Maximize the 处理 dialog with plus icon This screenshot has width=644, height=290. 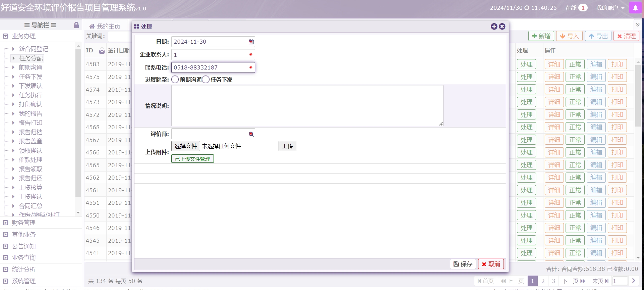tap(494, 27)
